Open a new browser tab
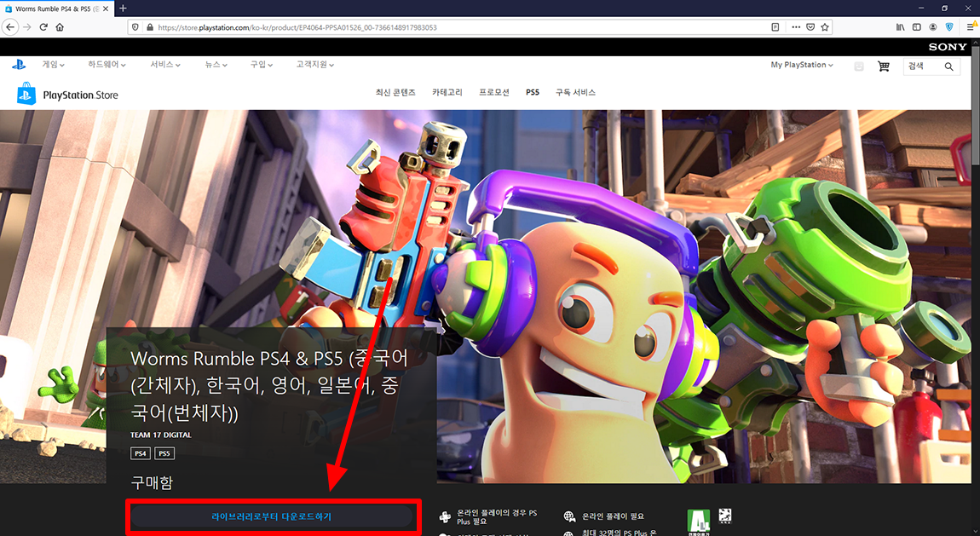 point(123,9)
